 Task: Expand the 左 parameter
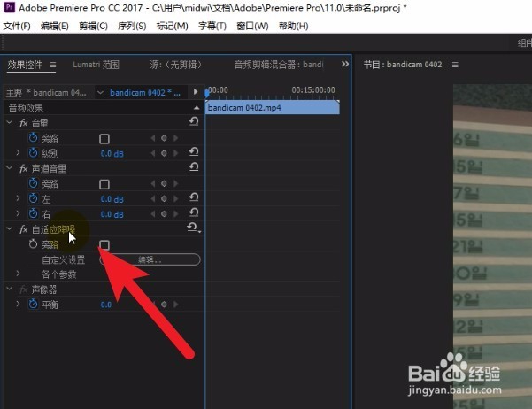point(18,198)
